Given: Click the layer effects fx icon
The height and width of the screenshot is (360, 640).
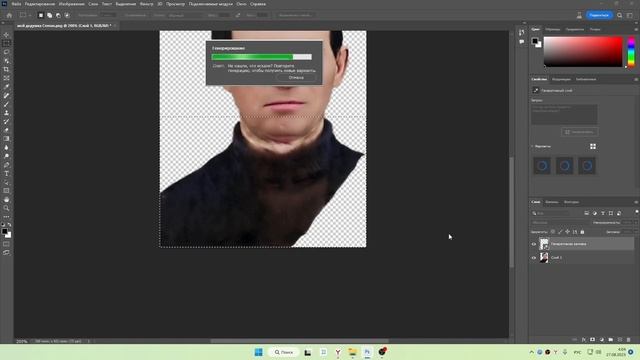Looking at the screenshot, I should pyautogui.click(x=584, y=340).
